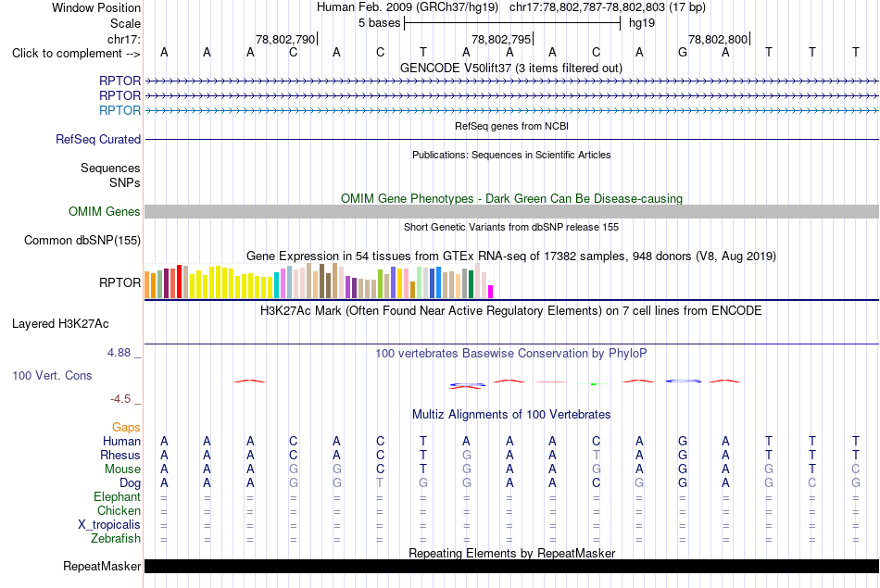
Task: Click the Multiz Alignments of 100 Vertebrates title
Action: click(x=511, y=415)
